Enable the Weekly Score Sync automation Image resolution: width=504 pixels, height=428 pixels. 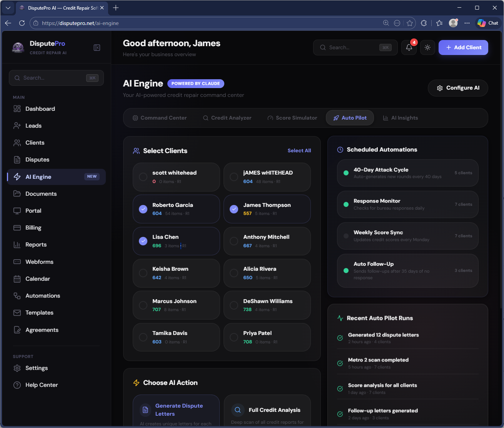tap(346, 236)
